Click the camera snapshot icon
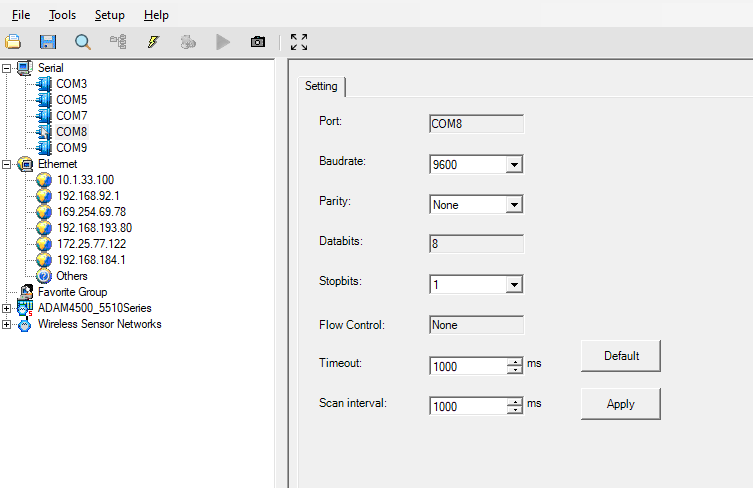This screenshot has height=488, width=753. pos(258,42)
